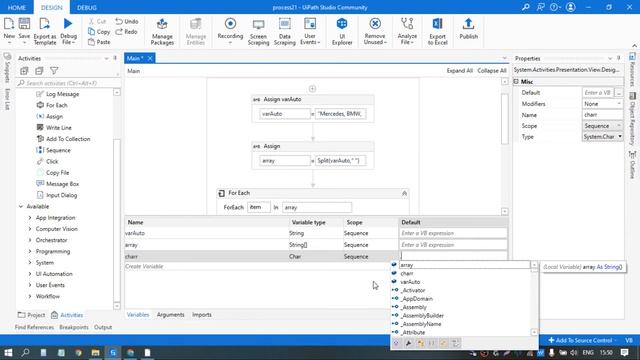Expand UI Automation category
This screenshot has height=360, width=640.
(30, 274)
